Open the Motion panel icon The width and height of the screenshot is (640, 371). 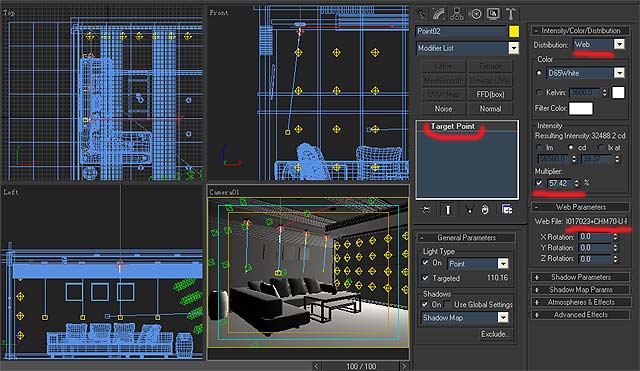pyautogui.click(x=476, y=14)
